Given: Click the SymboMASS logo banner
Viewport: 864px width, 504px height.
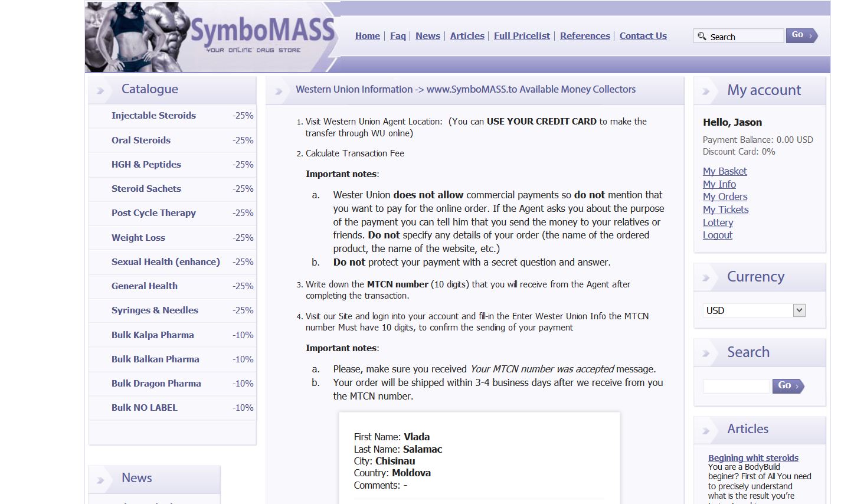Looking at the screenshot, I should [x=212, y=37].
